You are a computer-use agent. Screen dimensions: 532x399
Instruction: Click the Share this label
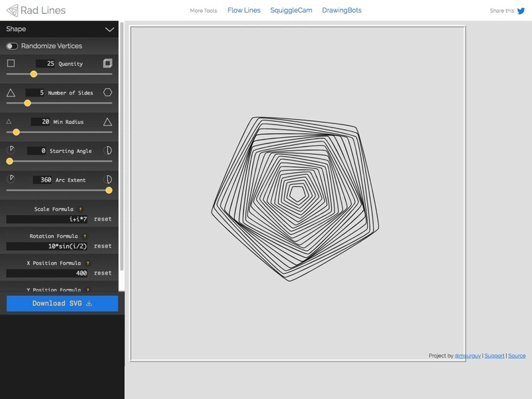pos(503,11)
